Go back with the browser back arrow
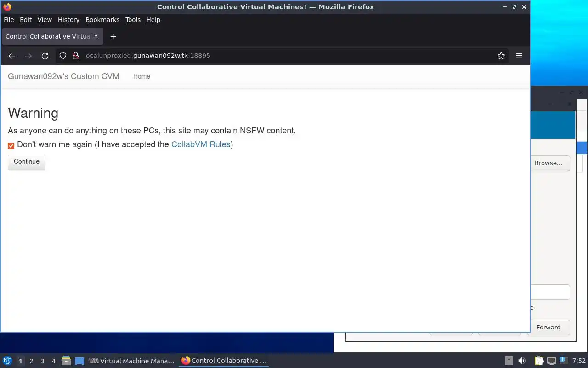This screenshot has height=368, width=588. click(12, 56)
